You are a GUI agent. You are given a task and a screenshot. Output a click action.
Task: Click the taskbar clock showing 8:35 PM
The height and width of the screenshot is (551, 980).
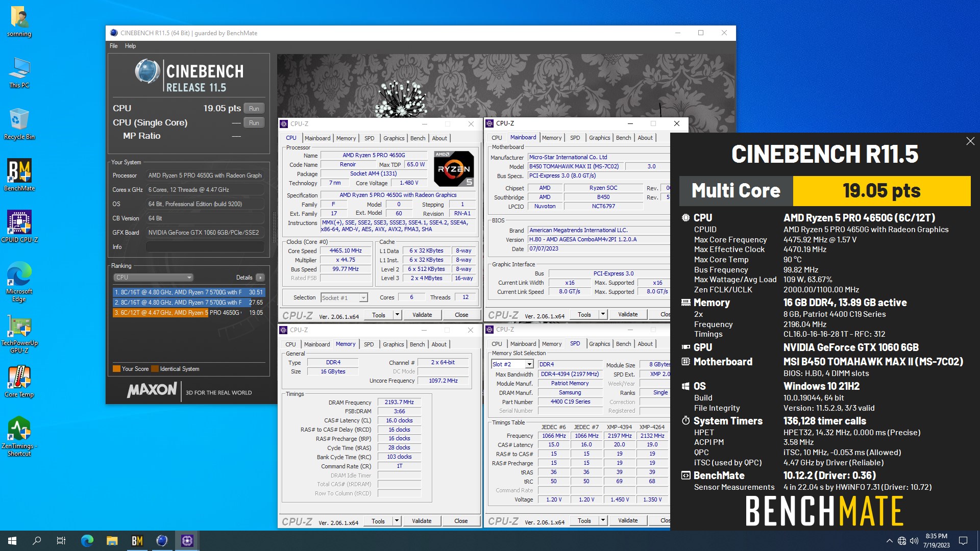[x=936, y=541]
